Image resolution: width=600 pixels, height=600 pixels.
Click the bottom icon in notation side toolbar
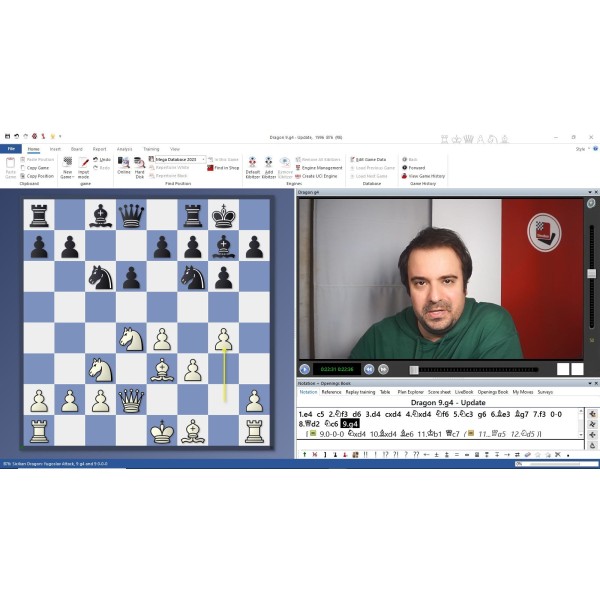(592, 445)
